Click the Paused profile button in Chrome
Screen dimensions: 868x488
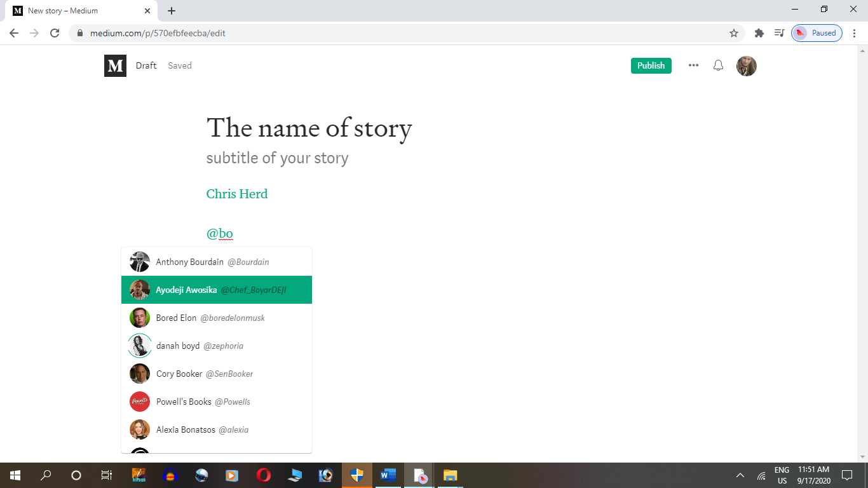(817, 33)
